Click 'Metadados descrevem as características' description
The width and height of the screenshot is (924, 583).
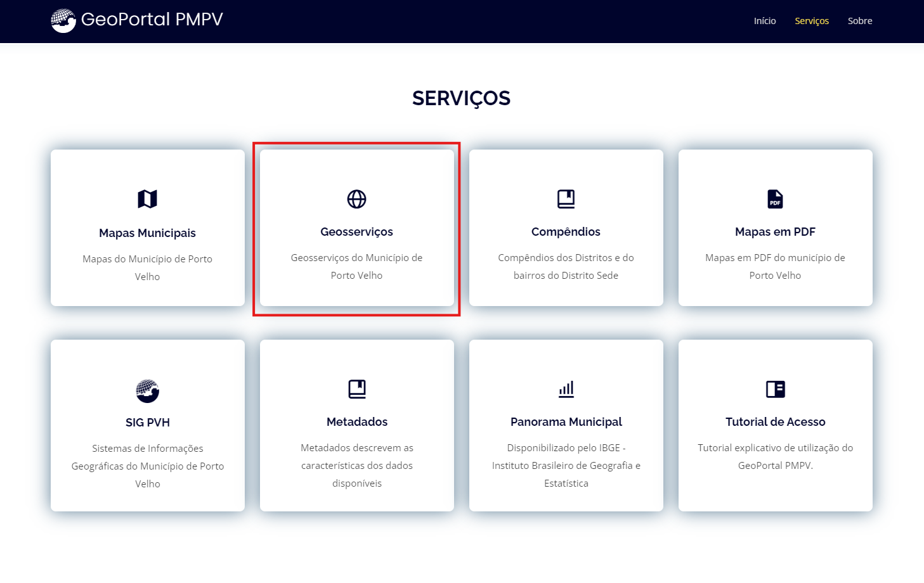pos(357,465)
